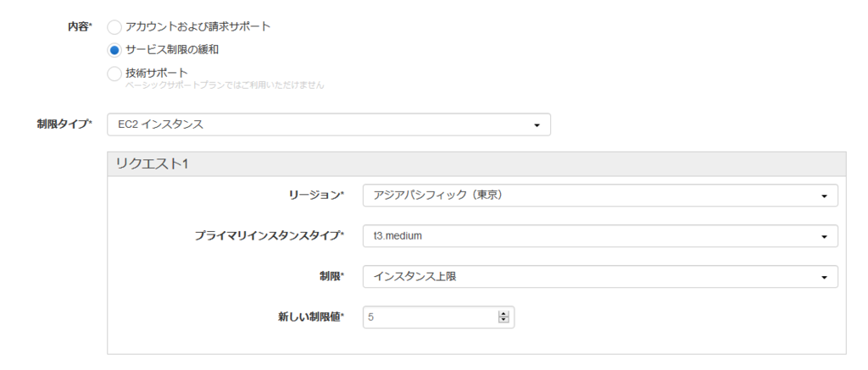Viewport: 868px width, 370px height.
Task: Click the 新しい制限値 label
Action: point(310,317)
